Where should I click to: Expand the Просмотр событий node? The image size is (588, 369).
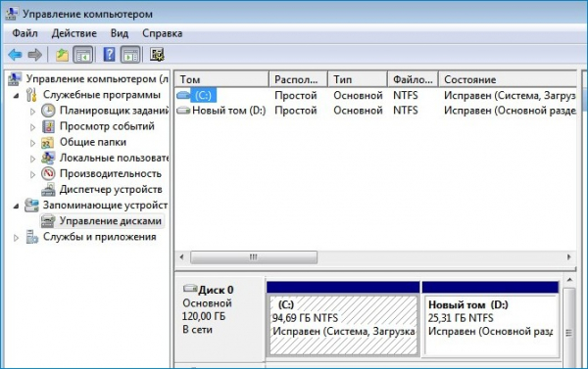32,127
